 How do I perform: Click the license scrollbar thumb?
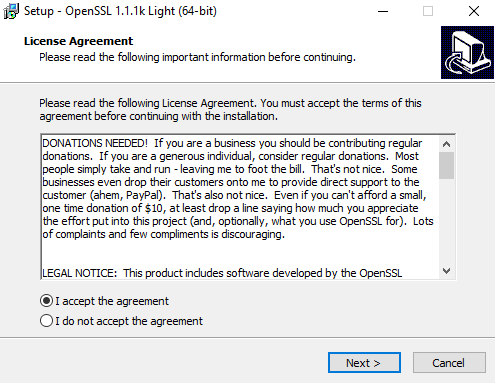(446, 166)
